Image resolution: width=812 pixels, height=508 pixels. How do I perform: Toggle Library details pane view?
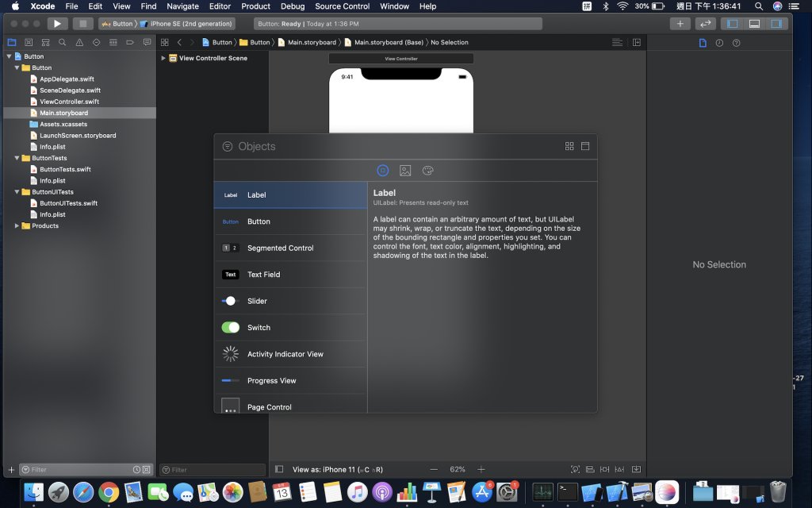585,146
